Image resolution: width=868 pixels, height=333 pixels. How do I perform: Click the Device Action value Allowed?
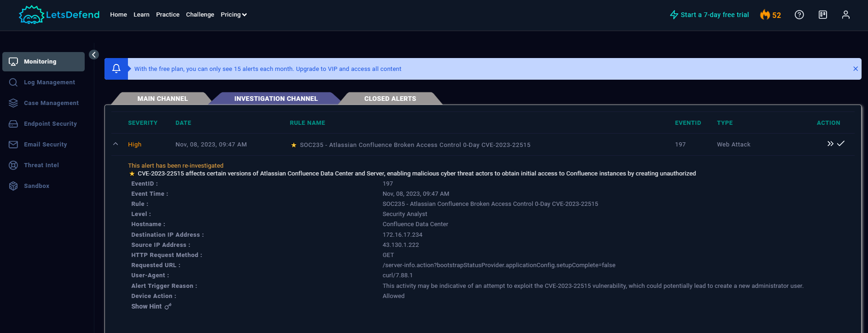click(393, 296)
